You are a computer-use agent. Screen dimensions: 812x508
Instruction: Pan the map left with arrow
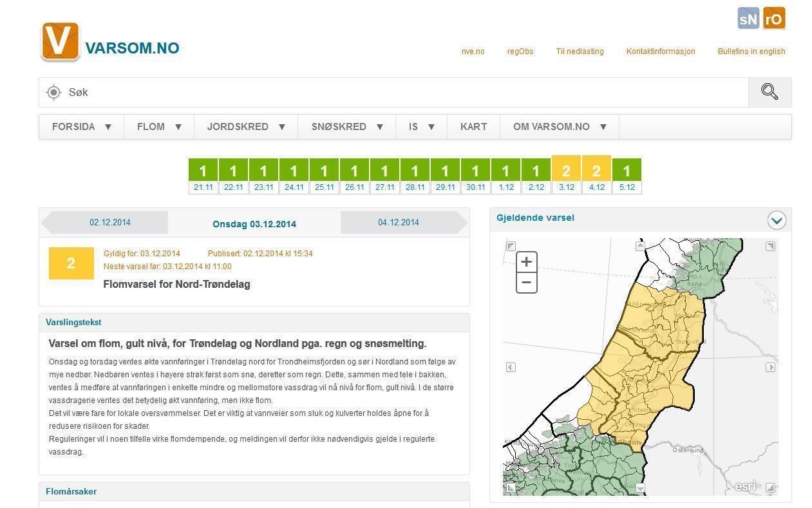(511, 367)
